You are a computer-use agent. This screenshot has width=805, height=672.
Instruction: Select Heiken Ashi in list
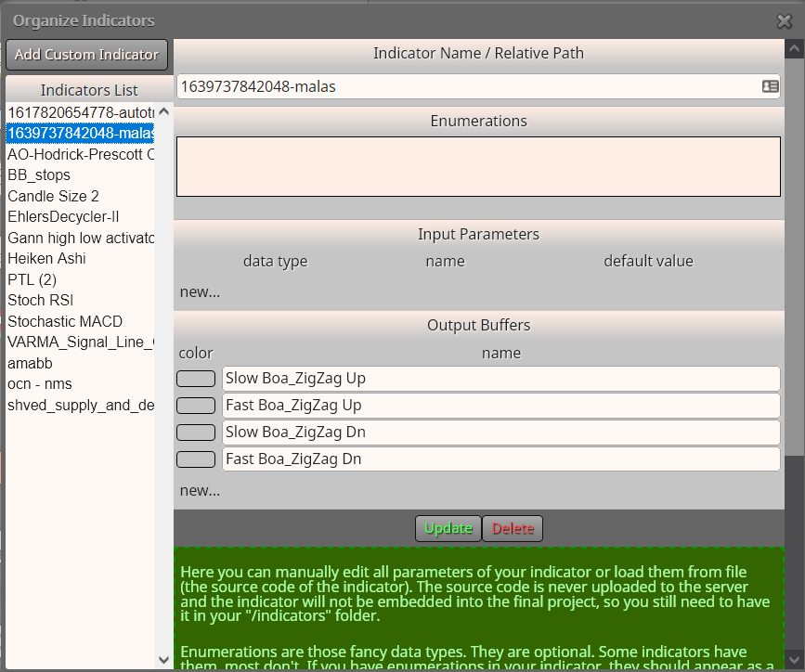80,258
